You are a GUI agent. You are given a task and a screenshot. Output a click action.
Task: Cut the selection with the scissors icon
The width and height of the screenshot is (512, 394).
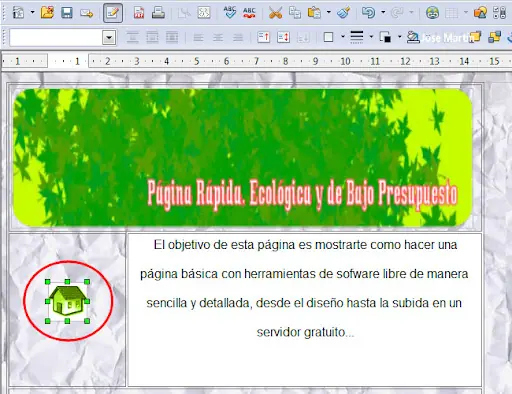[275, 13]
